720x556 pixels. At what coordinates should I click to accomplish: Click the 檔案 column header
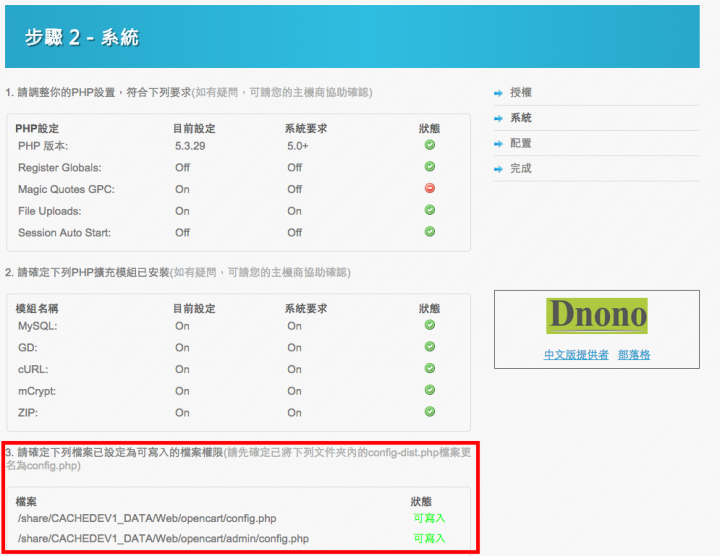(x=26, y=502)
